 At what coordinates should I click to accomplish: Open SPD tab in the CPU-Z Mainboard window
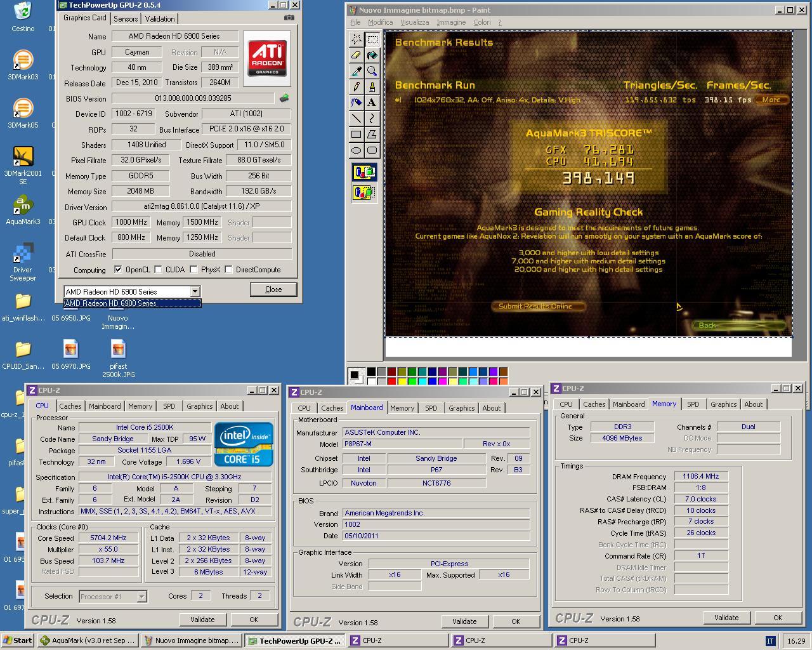tap(431, 408)
